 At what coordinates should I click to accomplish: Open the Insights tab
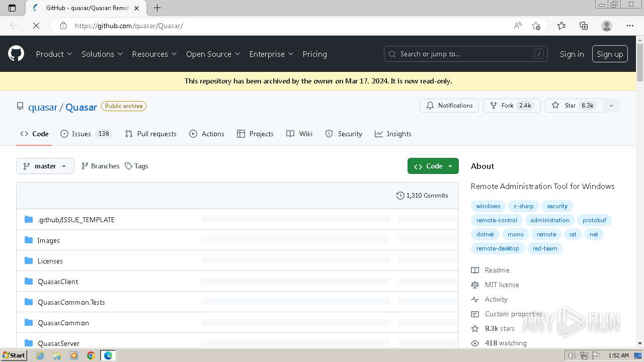[393, 134]
